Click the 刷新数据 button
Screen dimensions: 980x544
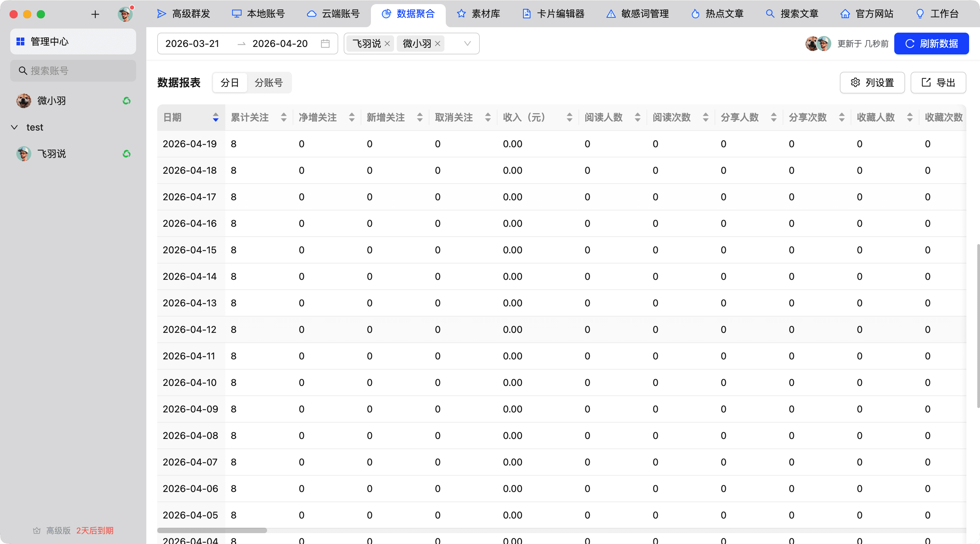(931, 44)
